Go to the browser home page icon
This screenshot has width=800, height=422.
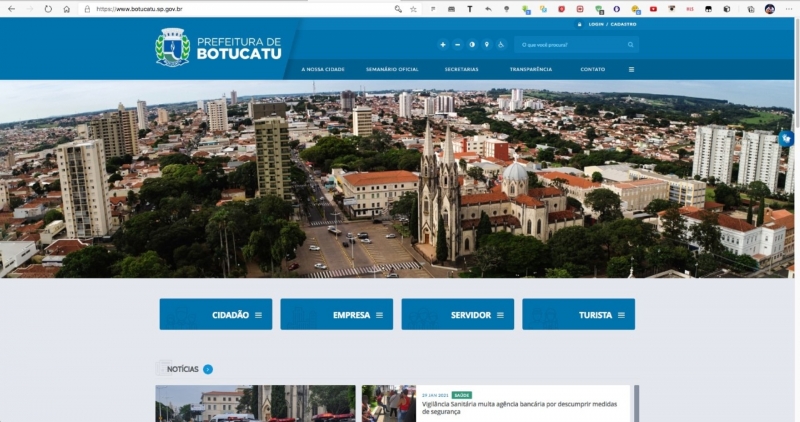[66, 9]
